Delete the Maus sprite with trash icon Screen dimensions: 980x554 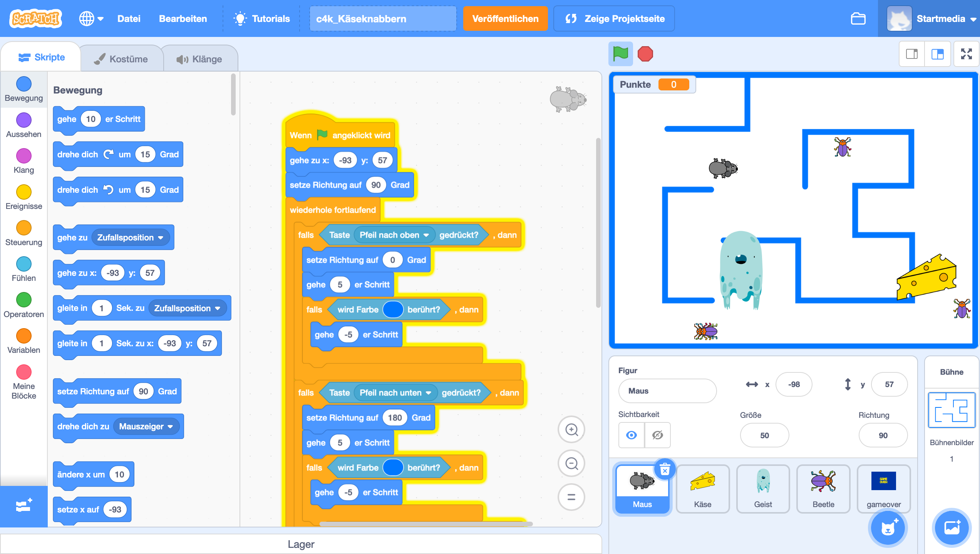[x=665, y=470]
